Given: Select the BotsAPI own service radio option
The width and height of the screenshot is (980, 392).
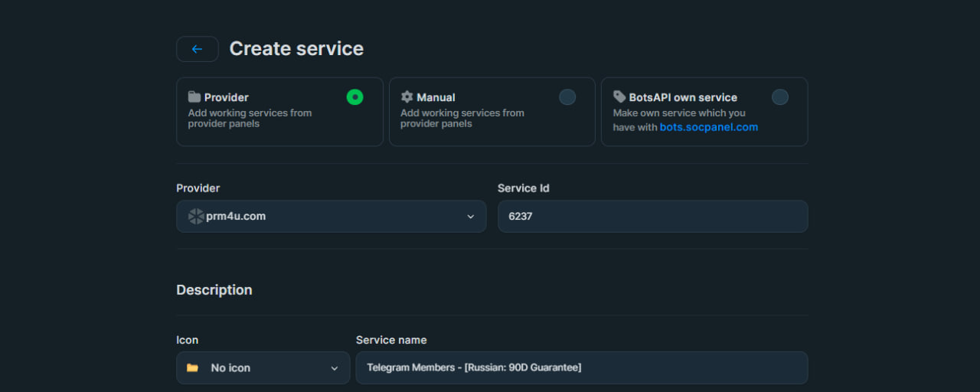Looking at the screenshot, I should (x=779, y=97).
